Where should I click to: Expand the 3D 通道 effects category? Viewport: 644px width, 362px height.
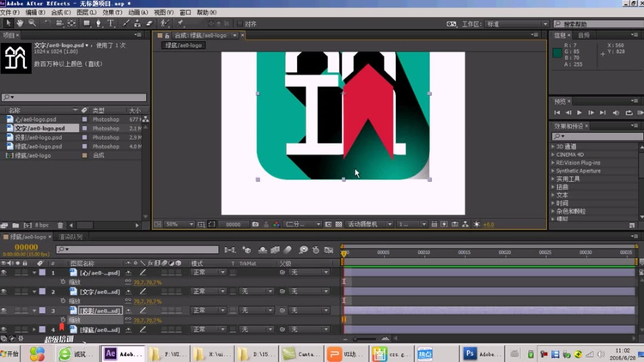click(553, 147)
